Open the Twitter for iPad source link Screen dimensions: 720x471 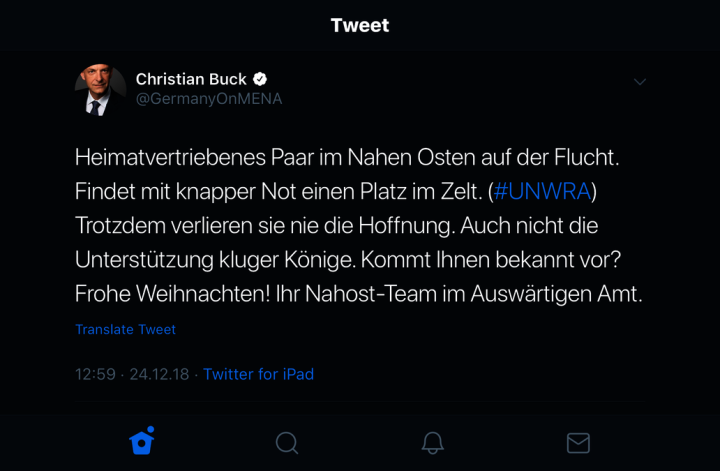click(259, 374)
